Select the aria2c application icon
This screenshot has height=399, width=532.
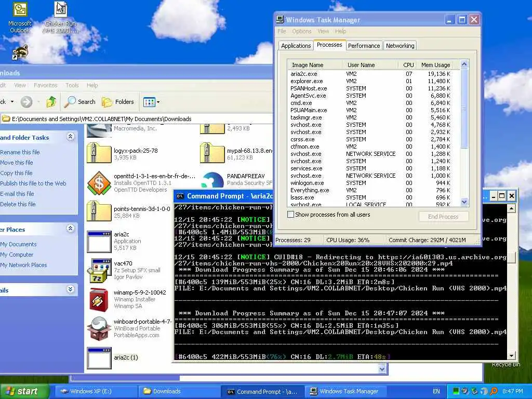click(x=99, y=242)
